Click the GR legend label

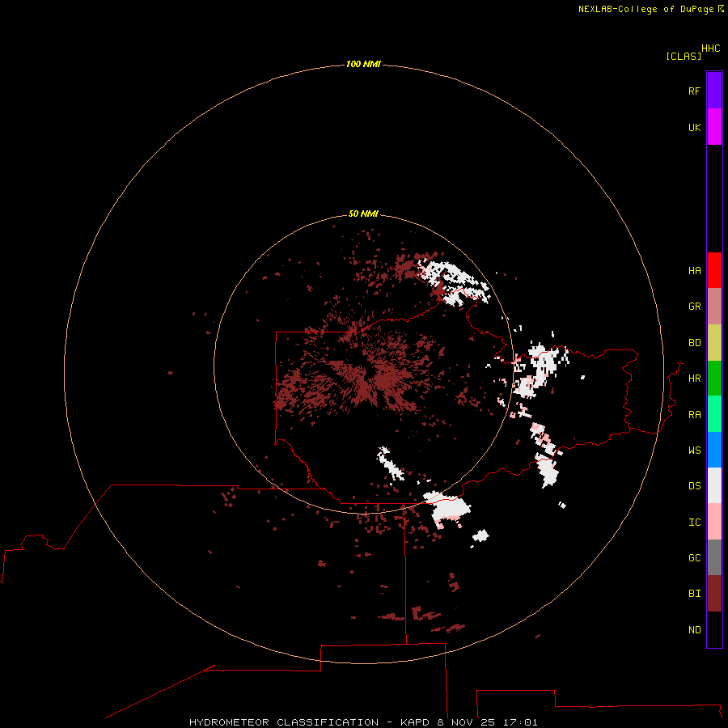click(695, 307)
